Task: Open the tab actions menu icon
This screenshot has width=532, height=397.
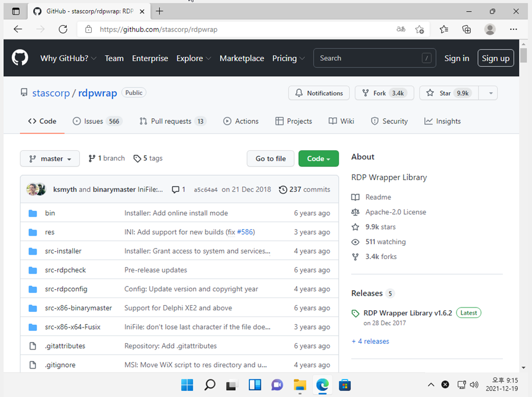Action: (16, 11)
